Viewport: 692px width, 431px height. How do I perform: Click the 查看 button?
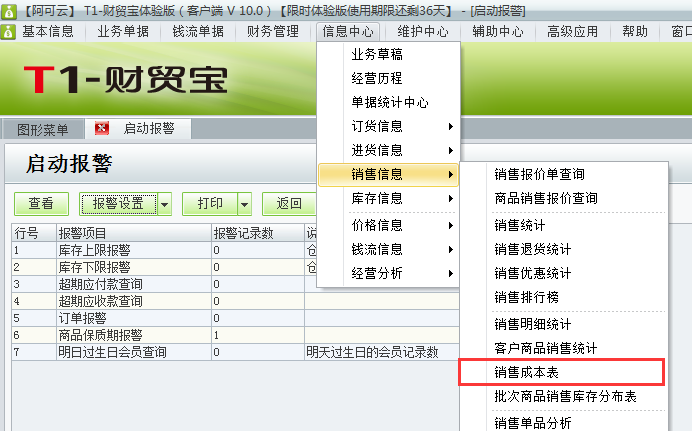41,203
